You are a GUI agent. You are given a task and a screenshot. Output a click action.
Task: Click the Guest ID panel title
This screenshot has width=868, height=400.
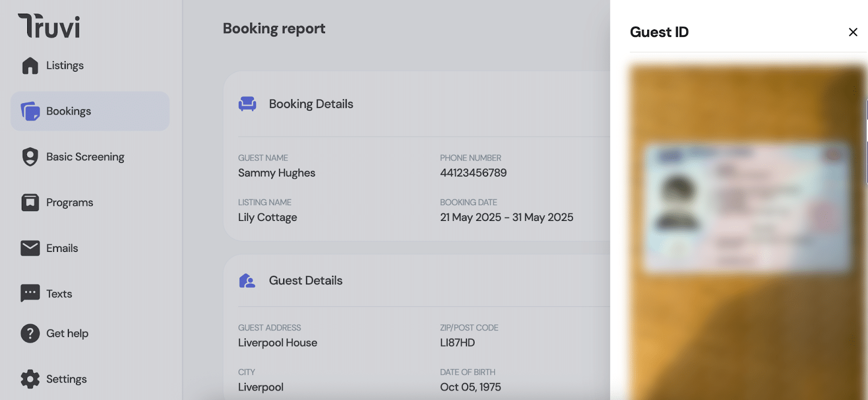[x=659, y=32]
